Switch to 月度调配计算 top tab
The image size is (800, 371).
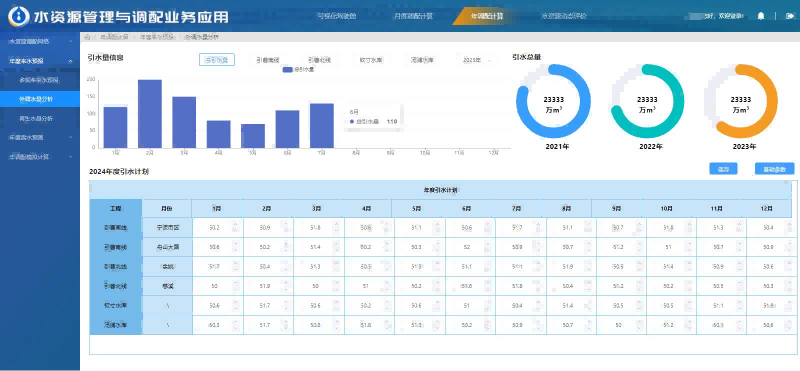(413, 16)
